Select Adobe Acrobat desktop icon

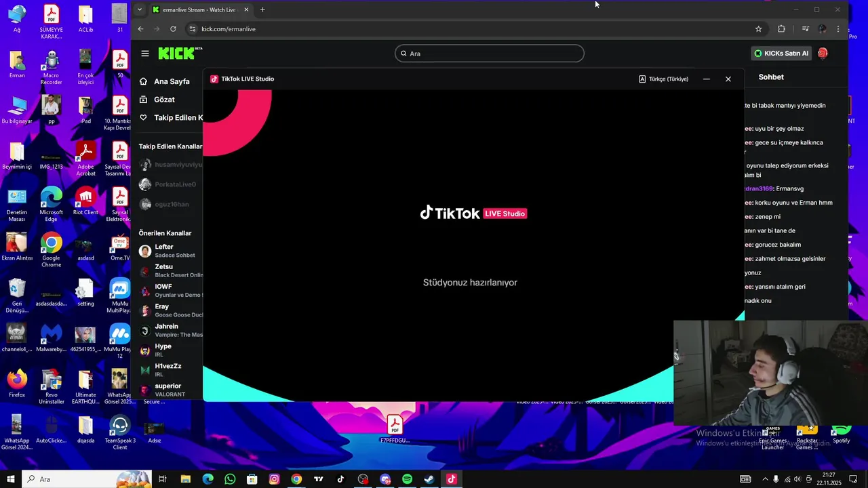(85, 159)
